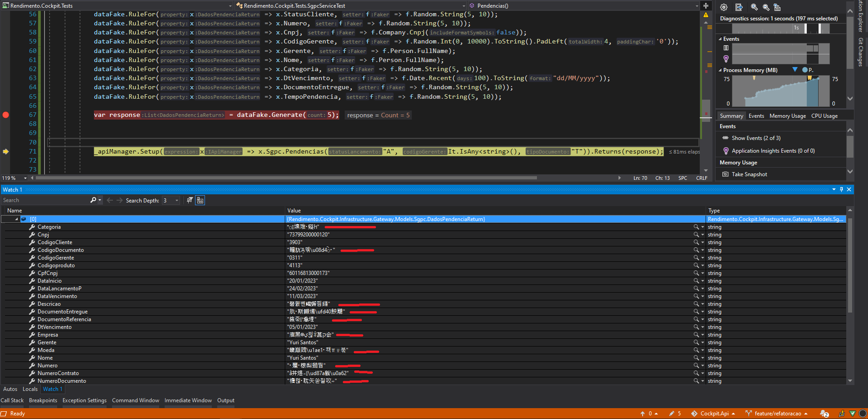Open the editor zoom level dropdown
This screenshot has height=419, width=868.
coord(25,178)
